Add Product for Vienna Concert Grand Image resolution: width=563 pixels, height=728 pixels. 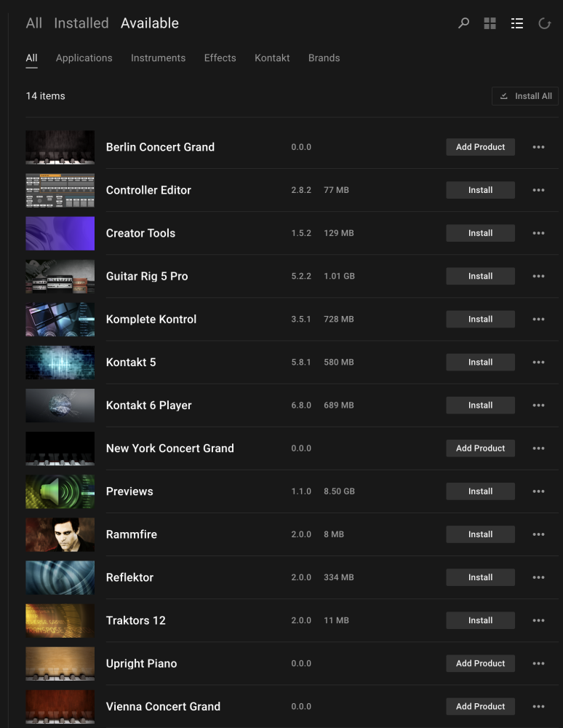tap(481, 707)
